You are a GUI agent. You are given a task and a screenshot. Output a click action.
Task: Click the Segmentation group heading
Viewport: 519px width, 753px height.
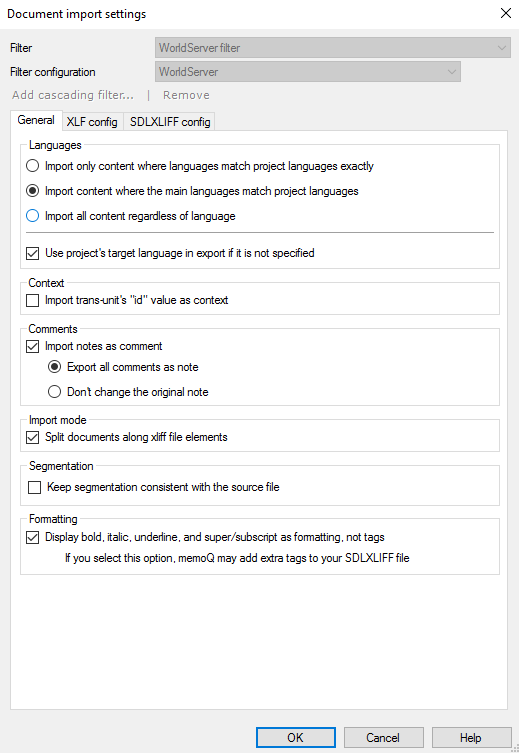pos(61,466)
